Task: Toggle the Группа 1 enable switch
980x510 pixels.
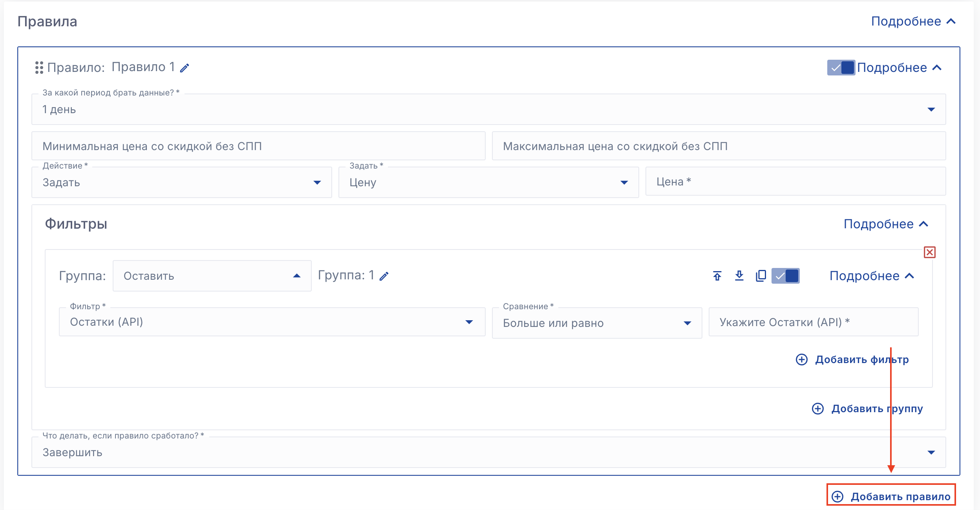Action: click(x=785, y=276)
